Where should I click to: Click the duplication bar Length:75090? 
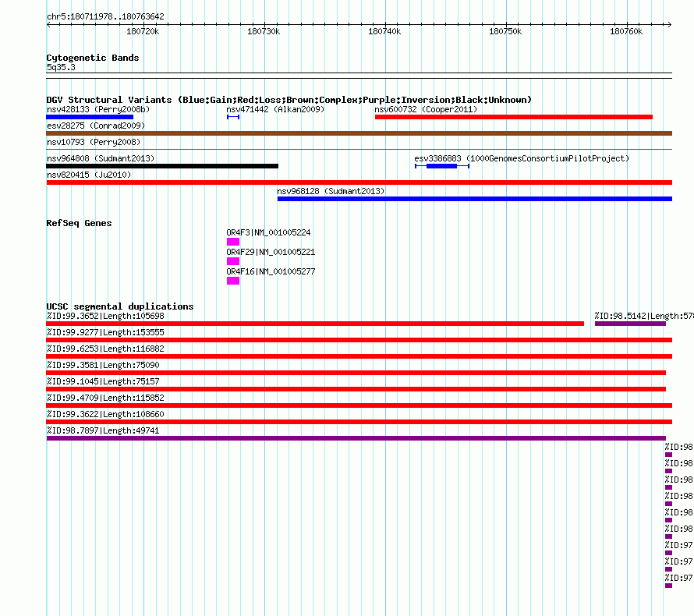356,373
